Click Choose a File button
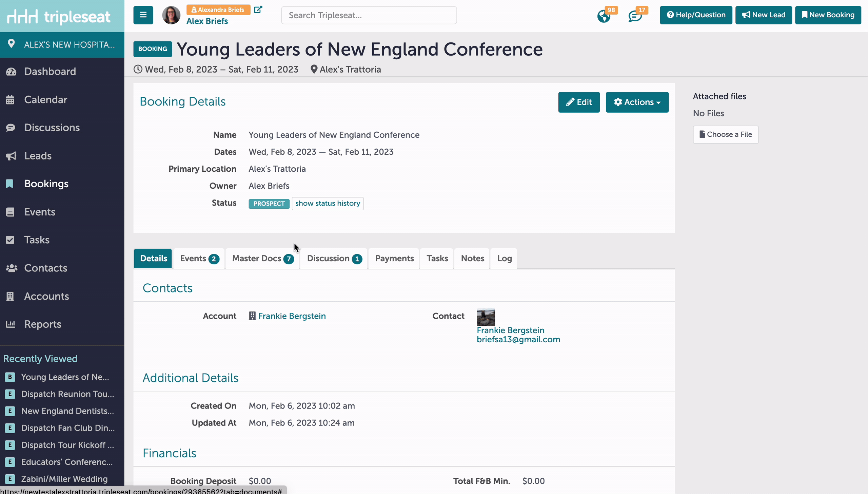The width and height of the screenshot is (868, 494). point(726,134)
